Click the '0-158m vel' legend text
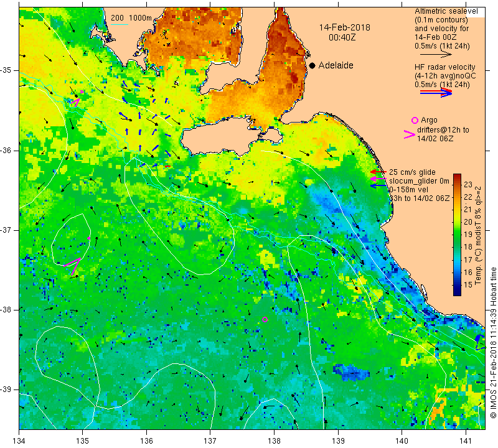498x448 pixels. pos(409,190)
